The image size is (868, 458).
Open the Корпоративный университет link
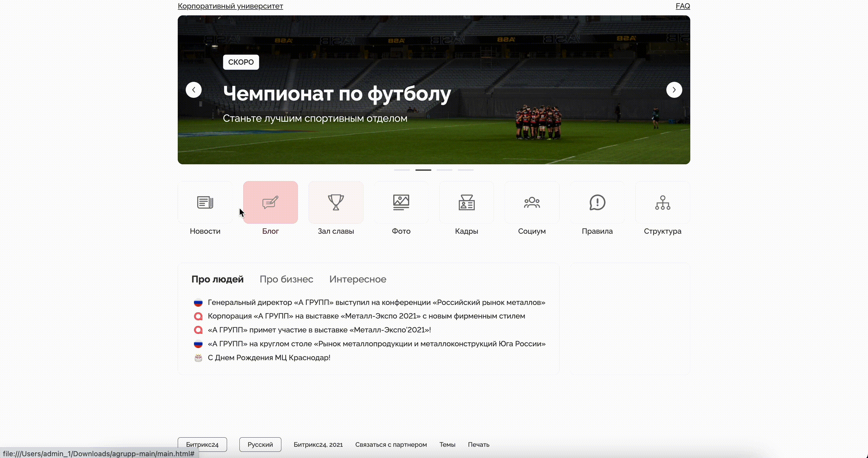coord(231,6)
